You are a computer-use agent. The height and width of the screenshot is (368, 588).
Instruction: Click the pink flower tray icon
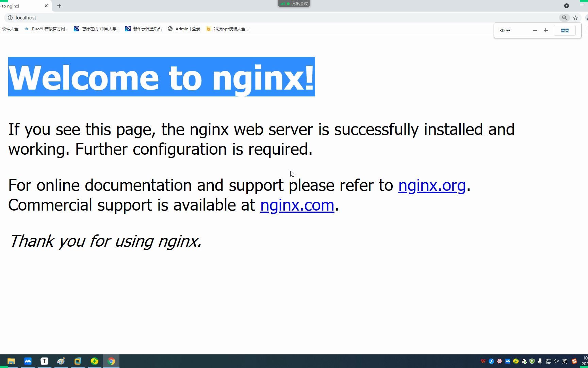[500, 361]
